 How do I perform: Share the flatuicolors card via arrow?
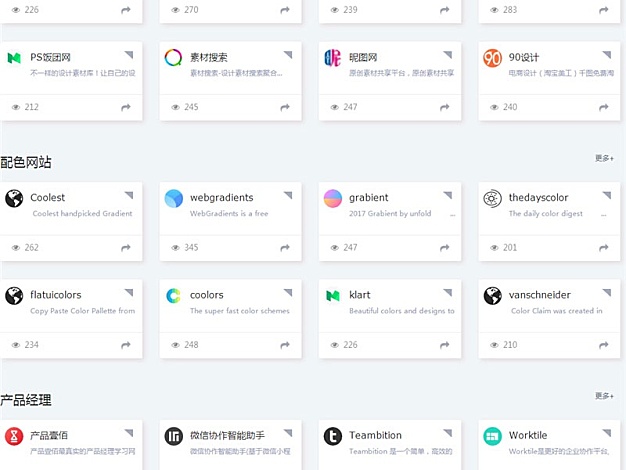[x=126, y=345]
